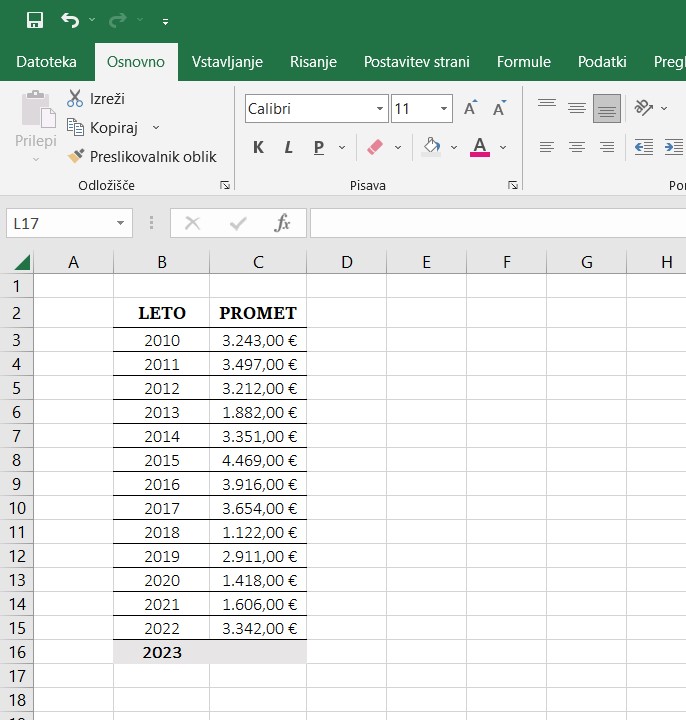
Task: Expand the text orientation dropdown arrow
Action: tap(664, 108)
